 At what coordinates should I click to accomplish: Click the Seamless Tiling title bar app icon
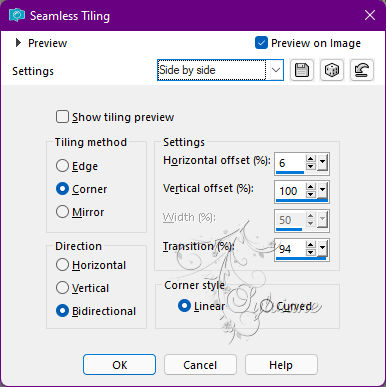[17, 16]
